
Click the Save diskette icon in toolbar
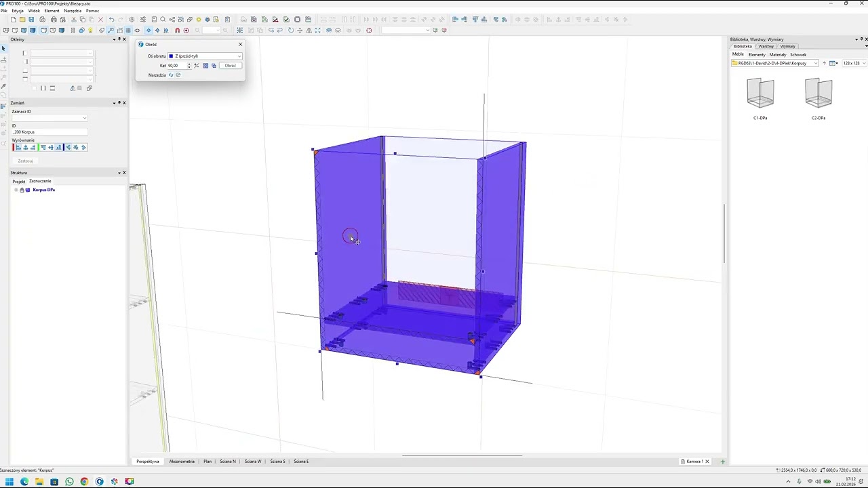point(31,20)
